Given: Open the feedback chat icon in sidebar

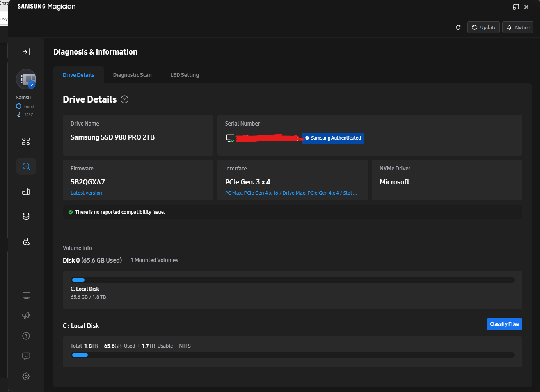Looking at the screenshot, I should [26, 356].
